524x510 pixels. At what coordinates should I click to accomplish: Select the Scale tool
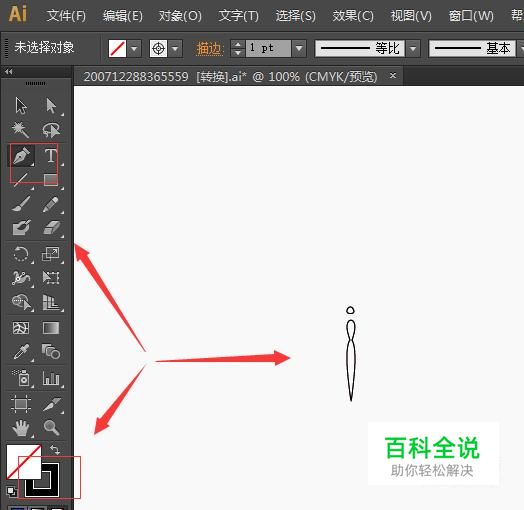[51, 254]
